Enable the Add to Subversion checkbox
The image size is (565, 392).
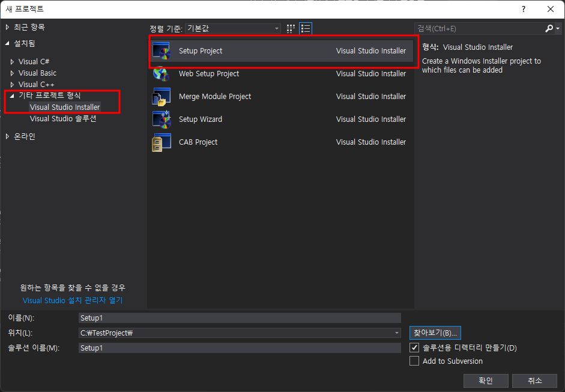(x=414, y=361)
